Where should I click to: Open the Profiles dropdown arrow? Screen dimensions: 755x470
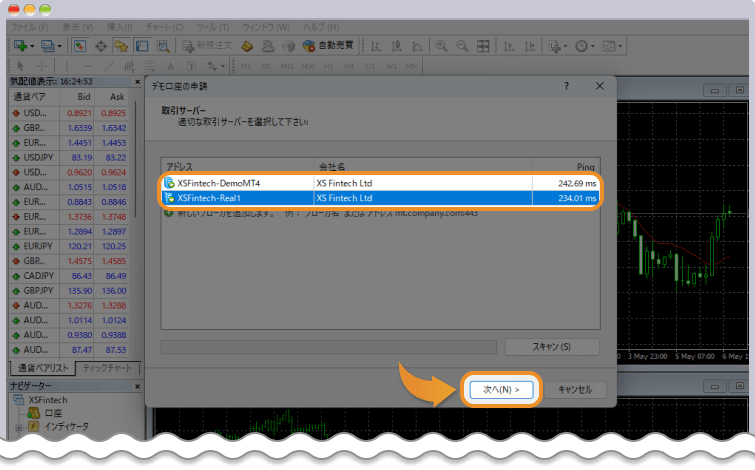pos(60,46)
